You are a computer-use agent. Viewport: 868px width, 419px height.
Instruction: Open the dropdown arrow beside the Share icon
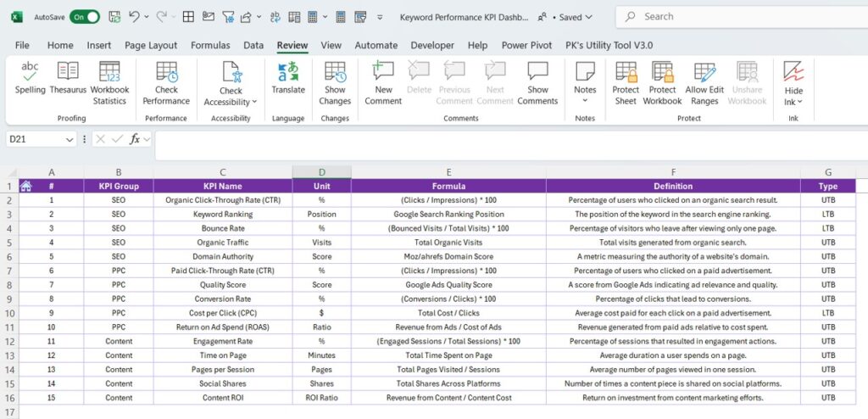pyautogui.click(x=259, y=17)
